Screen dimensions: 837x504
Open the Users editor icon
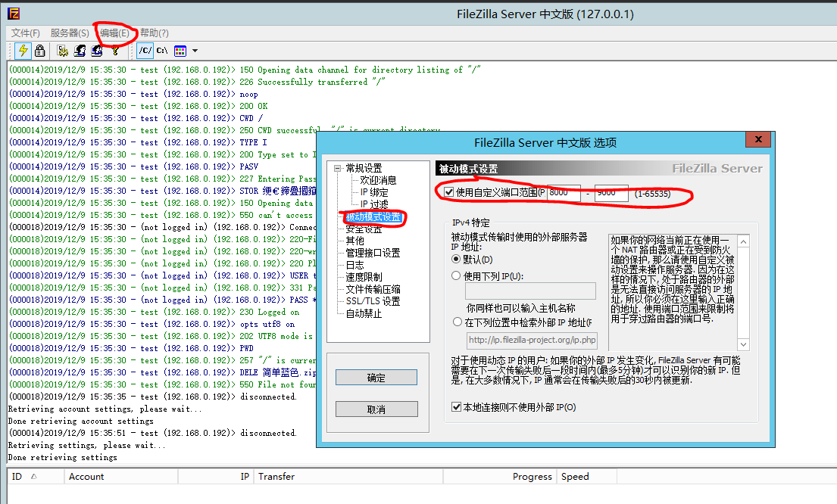(80, 51)
